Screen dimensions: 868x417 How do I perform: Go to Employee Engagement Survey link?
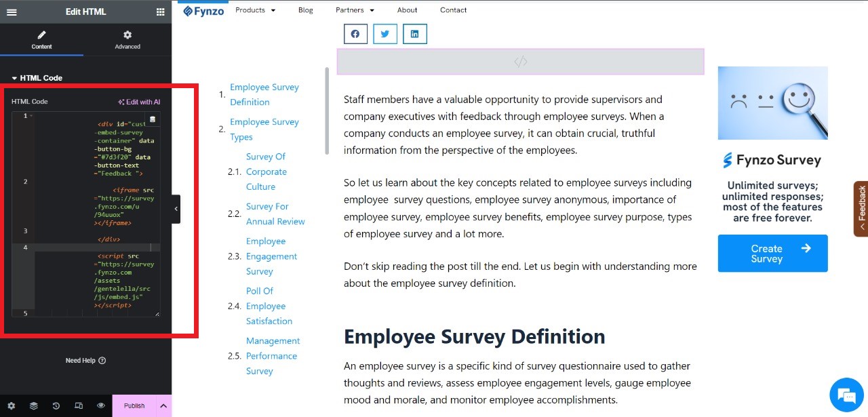pos(272,256)
